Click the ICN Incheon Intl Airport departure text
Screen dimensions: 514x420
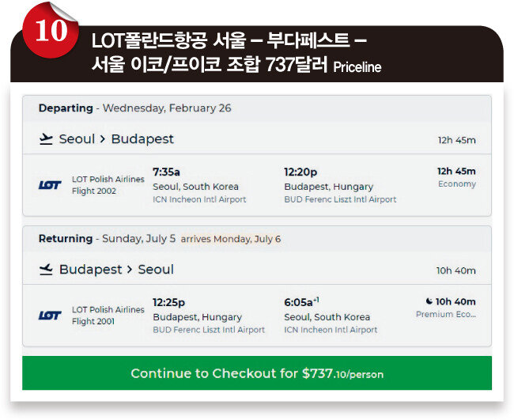coord(199,199)
